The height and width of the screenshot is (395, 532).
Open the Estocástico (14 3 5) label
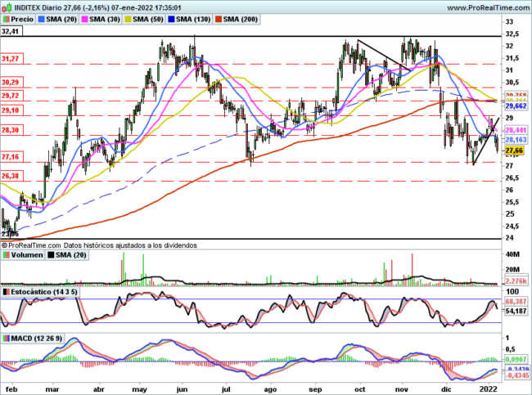[44, 292]
